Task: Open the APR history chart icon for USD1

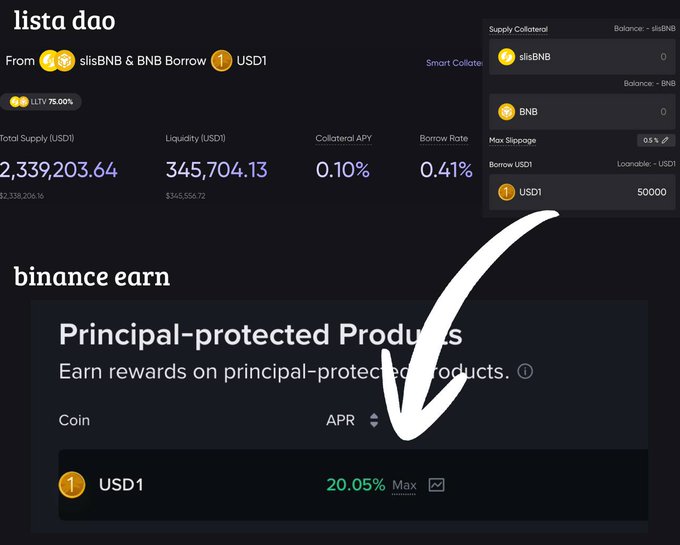Action: [x=436, y=485]
